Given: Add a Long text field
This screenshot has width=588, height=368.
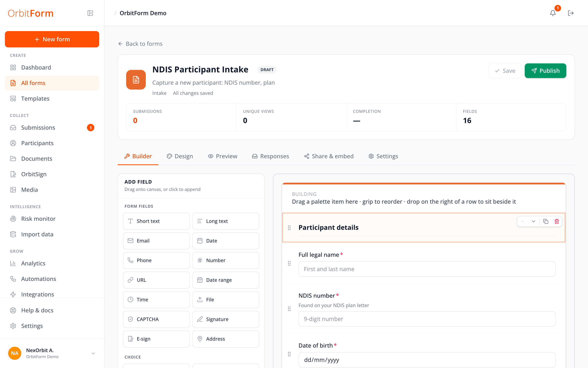Looking at the screenshot, I should click(x=226, y=221).
